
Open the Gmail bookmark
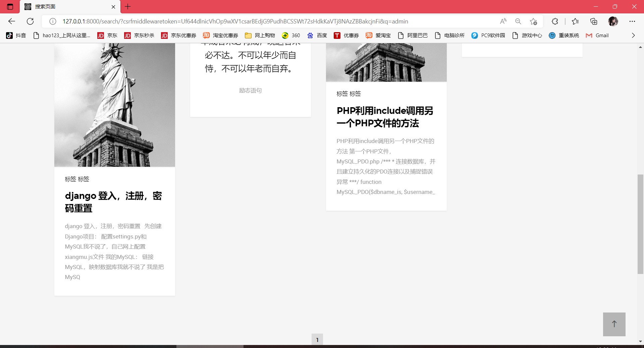point(597,36)
